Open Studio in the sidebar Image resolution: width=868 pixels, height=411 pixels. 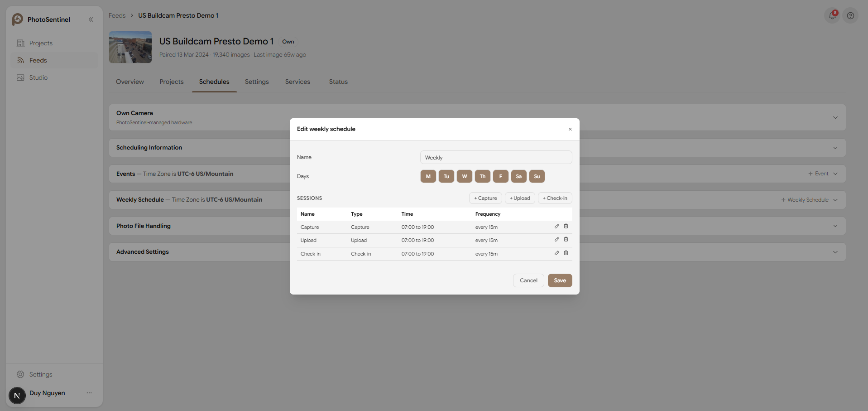54,77
